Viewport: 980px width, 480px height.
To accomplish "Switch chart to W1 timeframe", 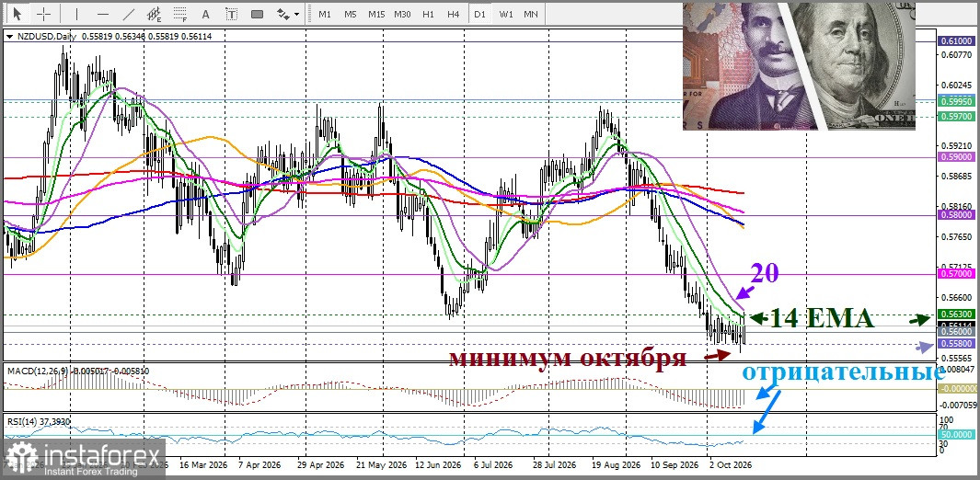I will click(x=505, y=13).
